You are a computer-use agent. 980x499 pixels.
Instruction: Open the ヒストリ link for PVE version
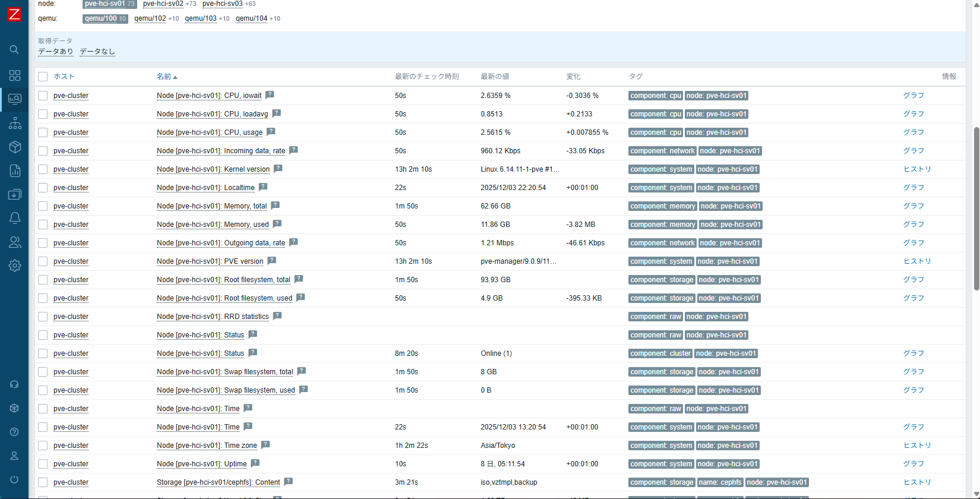point(917,261)
